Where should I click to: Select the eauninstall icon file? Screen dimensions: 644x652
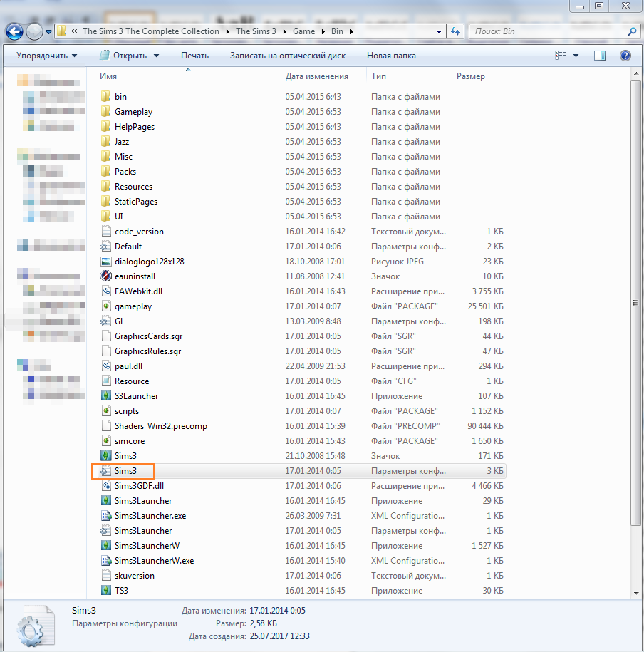tap(106, 276)
